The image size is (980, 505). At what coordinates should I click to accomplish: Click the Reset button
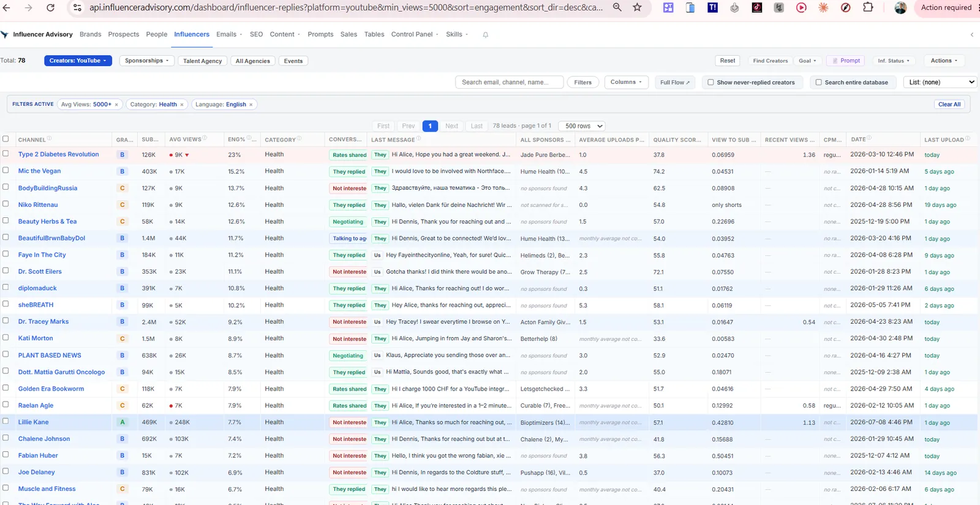click(x=728, y=61)
